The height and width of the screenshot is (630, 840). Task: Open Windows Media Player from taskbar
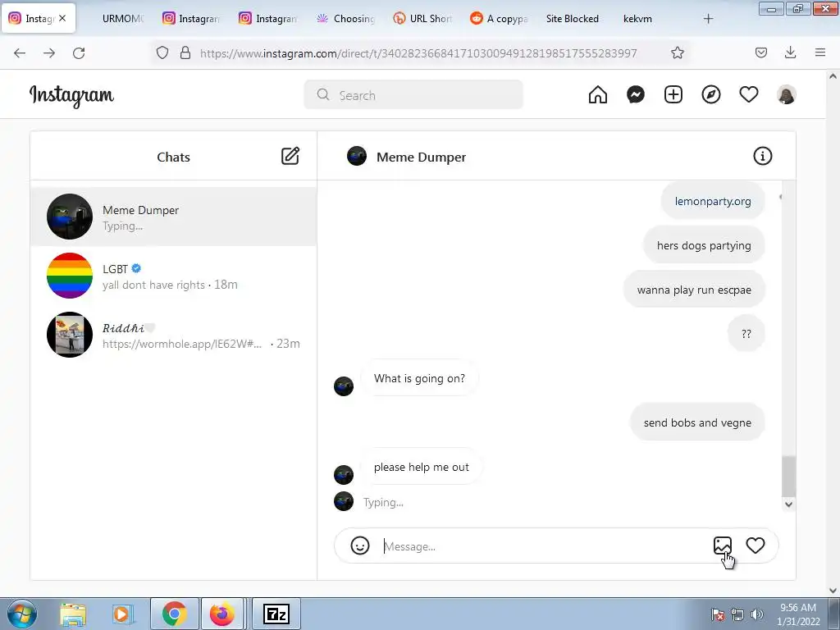[122, 614]
